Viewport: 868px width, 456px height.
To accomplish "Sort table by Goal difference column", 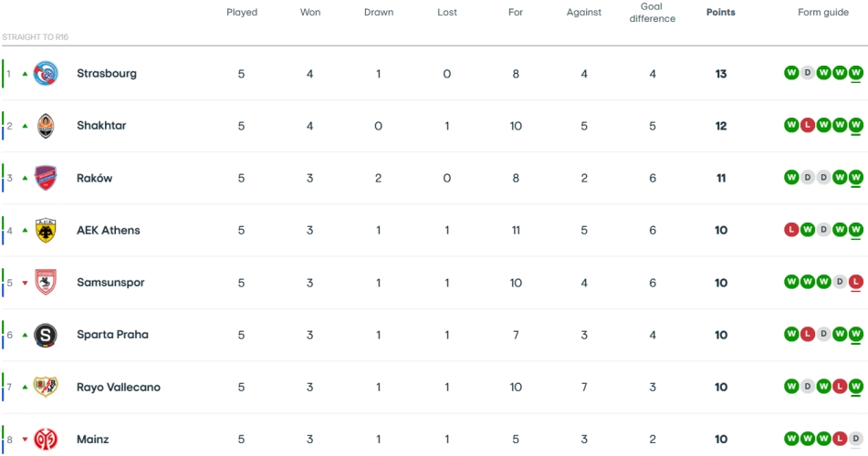I will click(652, 13).
